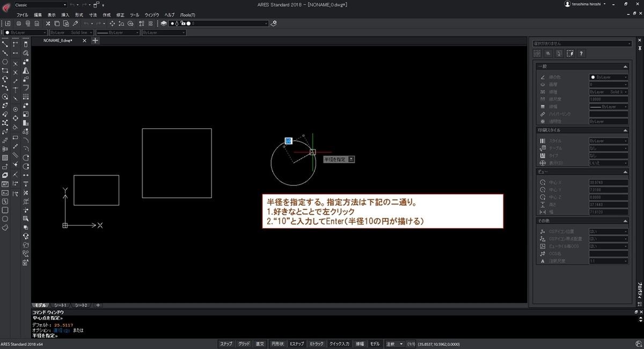The image size is (644, 349).
Task: Activate the Pan four-arrow icon
Action: point(112,24)
